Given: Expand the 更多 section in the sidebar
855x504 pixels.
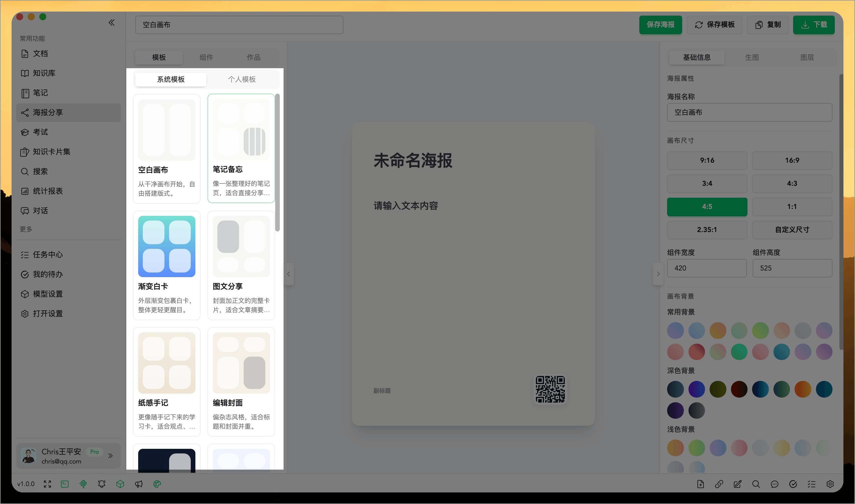Looking at the screenshot, I should coord(26,229).
